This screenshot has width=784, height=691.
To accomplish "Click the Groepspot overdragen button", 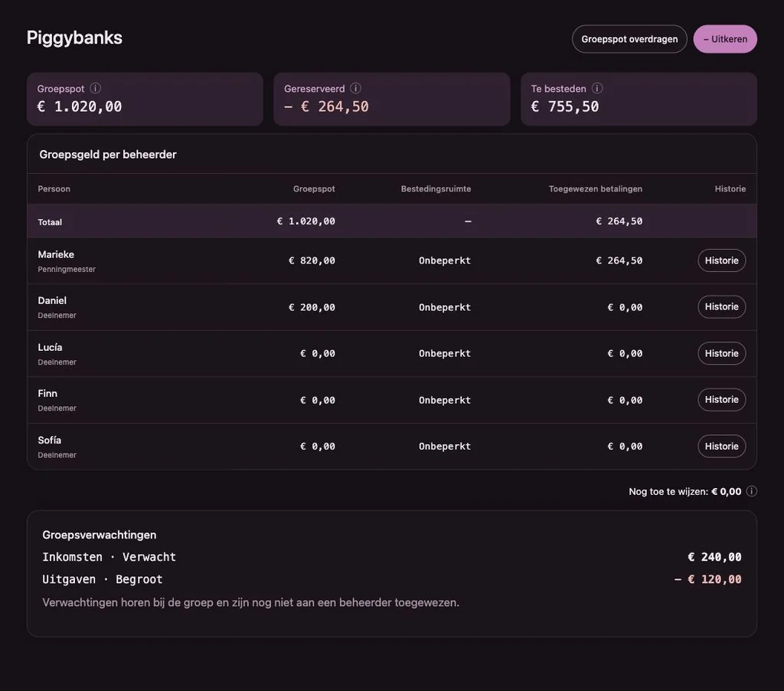I will pos(629,39).
